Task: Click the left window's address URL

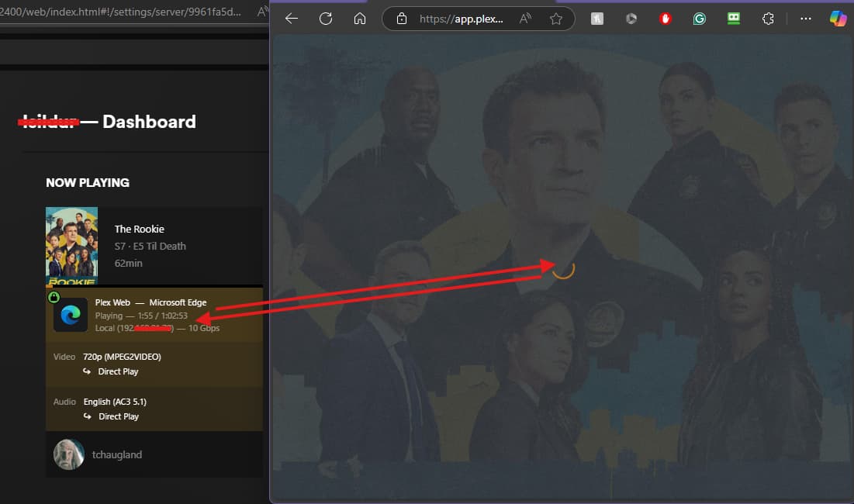Action: (x=120, y=12)
